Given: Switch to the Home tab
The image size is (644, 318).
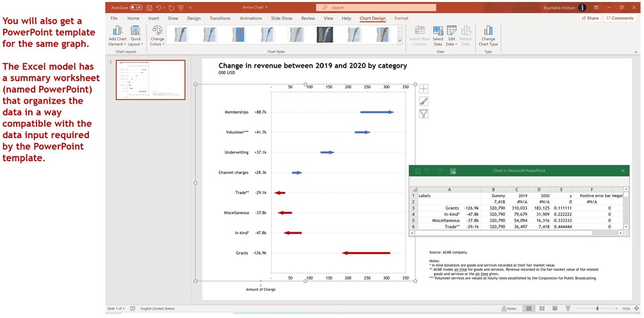Looking at the screenshot, I should click(x=133, y=19).
